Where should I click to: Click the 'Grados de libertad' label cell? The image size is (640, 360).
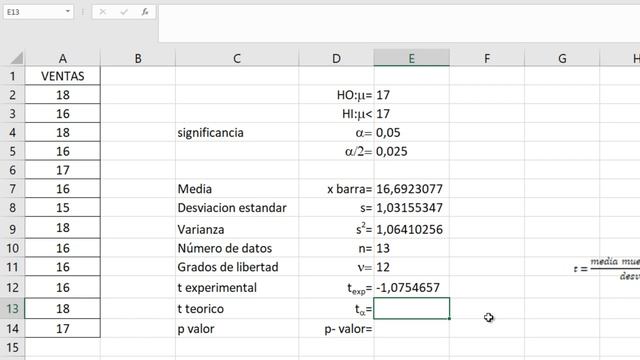pos(237,267)
